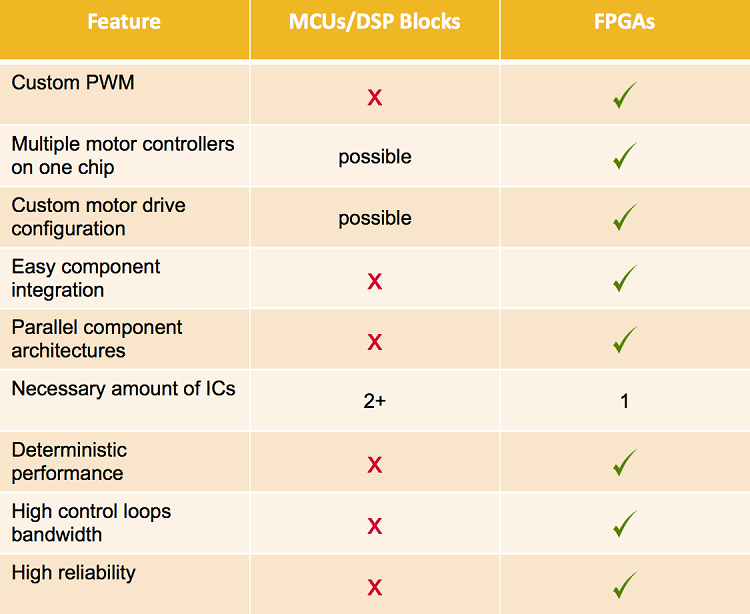Select the Feature column header
Screen dimensions: 750x614
pyautogui.click(x=124, y=21)
